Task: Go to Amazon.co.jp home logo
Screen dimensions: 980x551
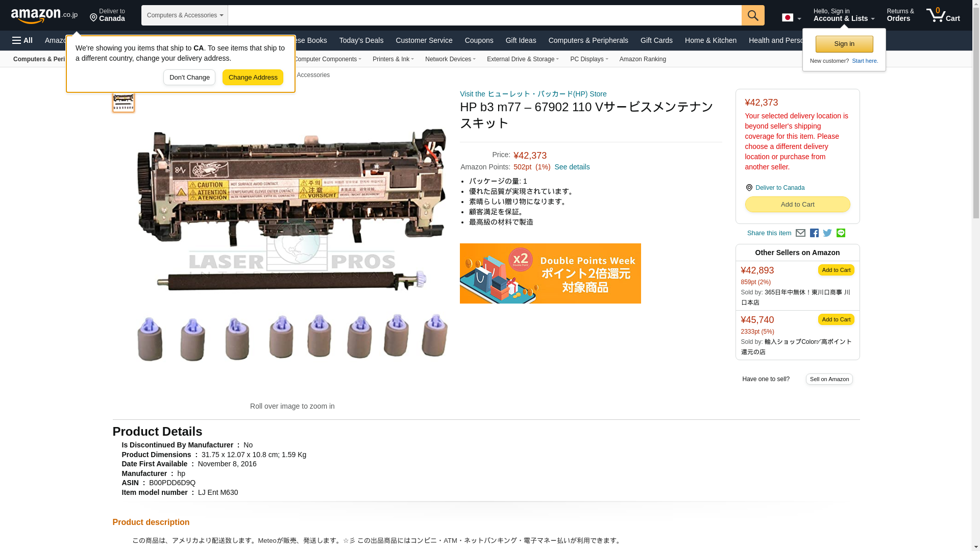Action: [x=44, y=15]
